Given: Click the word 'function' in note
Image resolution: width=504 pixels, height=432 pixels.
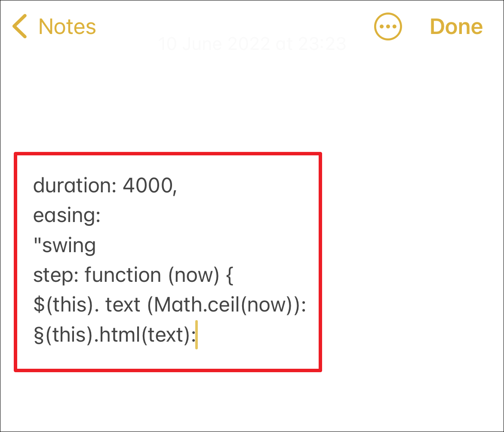Looking at the screenshot, I should [123, 275].
